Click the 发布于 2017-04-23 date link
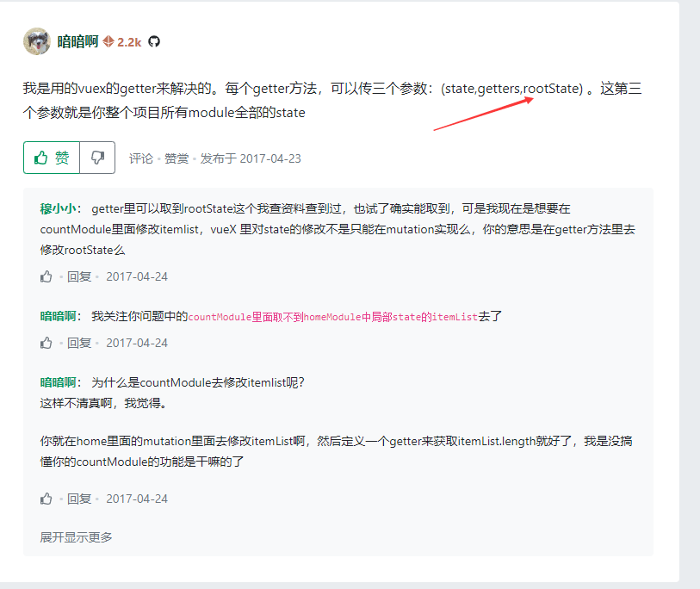 251,158
